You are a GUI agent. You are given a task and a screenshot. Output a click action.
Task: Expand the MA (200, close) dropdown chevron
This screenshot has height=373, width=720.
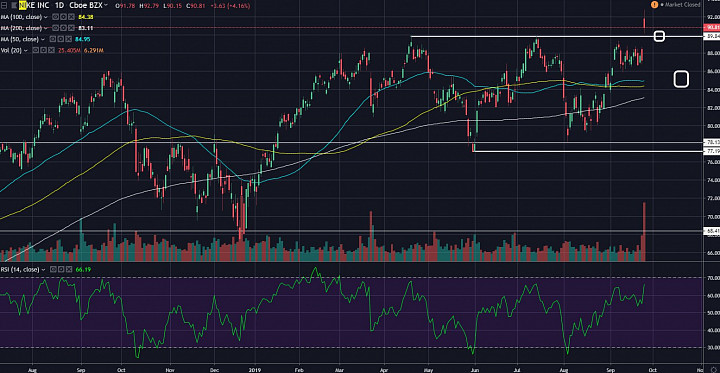pos(46,28)
